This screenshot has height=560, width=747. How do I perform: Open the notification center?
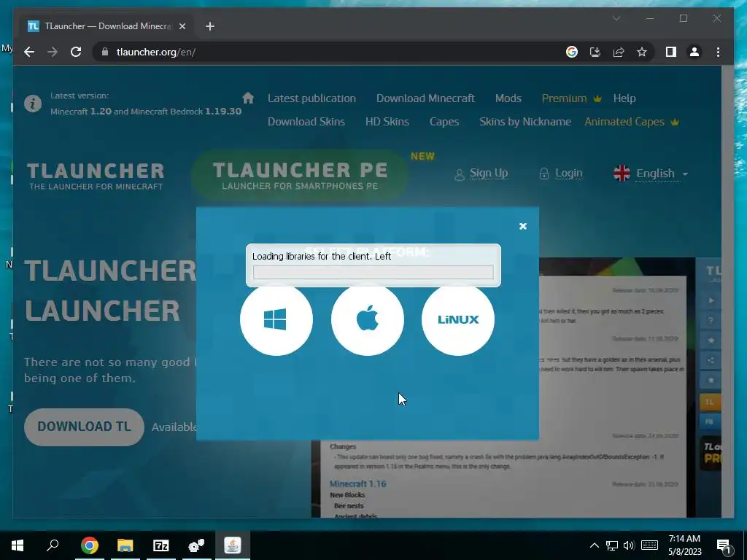click(x=724, y=546)
